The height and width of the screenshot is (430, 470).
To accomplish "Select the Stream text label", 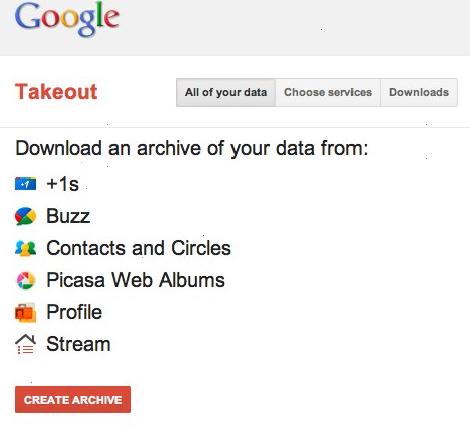I will point(78,344).
